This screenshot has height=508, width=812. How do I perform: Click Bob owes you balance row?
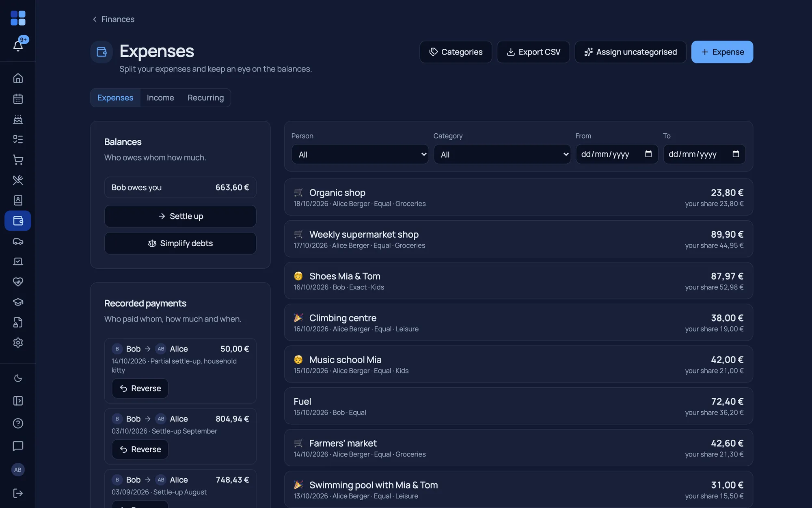point(180,187)
